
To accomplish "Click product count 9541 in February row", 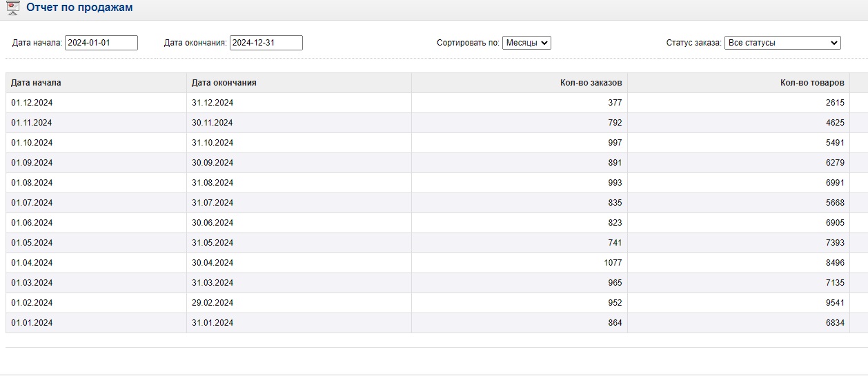I will [835, 303].
